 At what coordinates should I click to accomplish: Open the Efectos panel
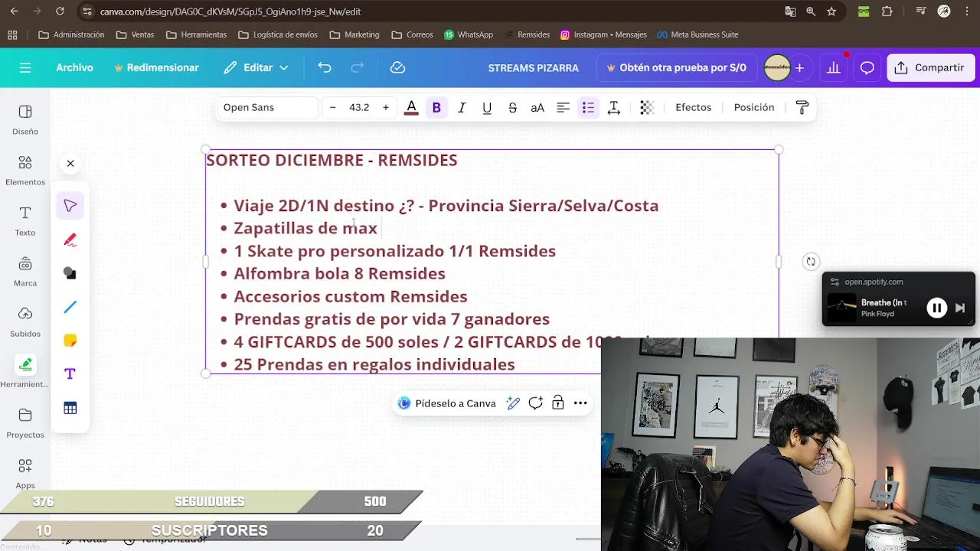click(x=693, y=107)
